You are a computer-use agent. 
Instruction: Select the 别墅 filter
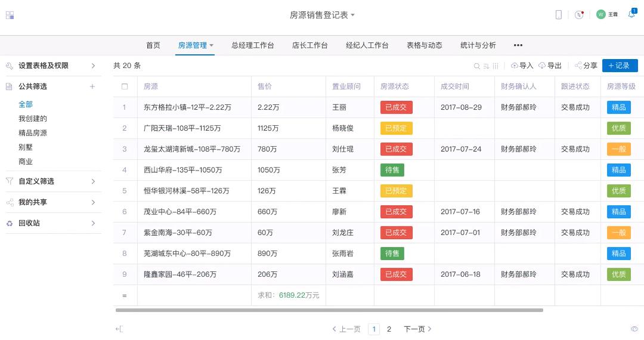pos(26,147)
